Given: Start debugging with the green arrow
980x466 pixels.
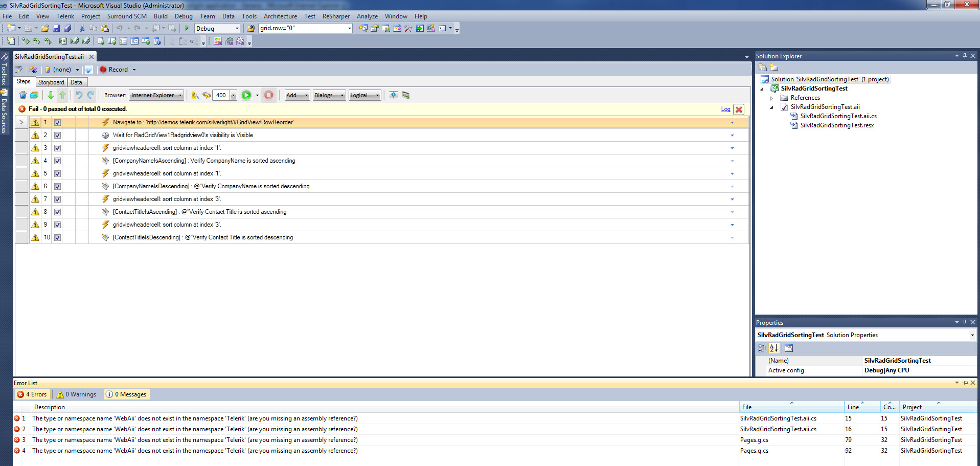Looking at the screenshot, I should point(187,29).
